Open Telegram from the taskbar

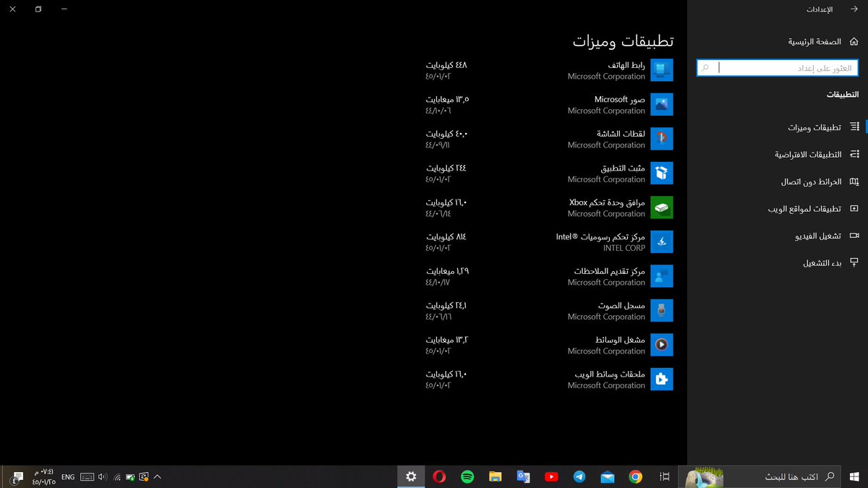579,476
